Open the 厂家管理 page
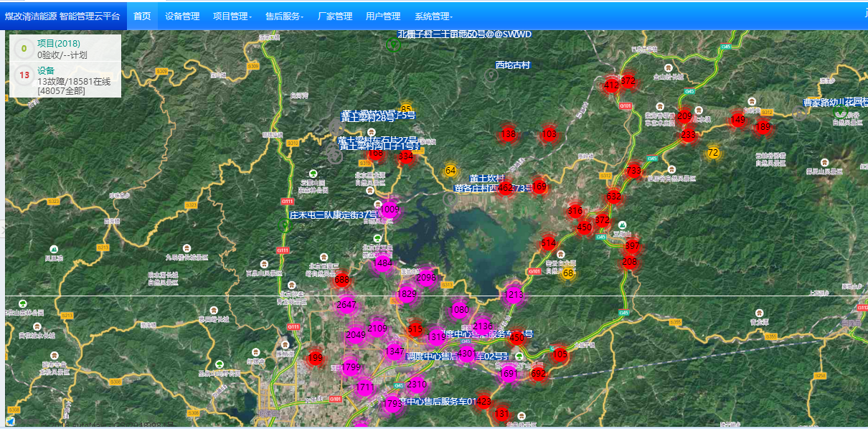The height and width of the screenshot is (429, 868). (x=334, y=16)
